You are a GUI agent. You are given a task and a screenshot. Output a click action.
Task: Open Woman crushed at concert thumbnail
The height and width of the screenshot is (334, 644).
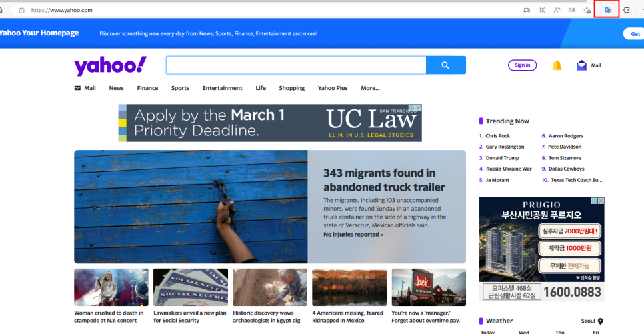[111, 287]
